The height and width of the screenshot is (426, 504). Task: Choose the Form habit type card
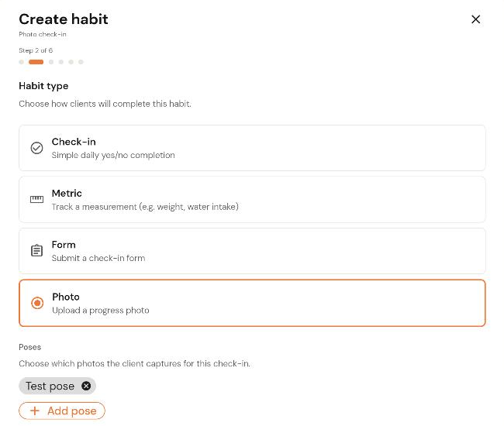coord(252,251)
